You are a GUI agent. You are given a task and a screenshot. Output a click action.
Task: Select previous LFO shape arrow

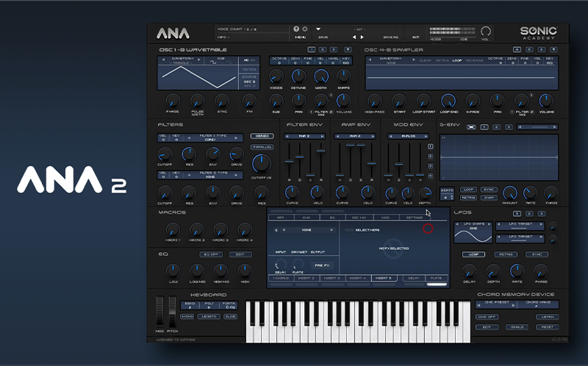457,224
